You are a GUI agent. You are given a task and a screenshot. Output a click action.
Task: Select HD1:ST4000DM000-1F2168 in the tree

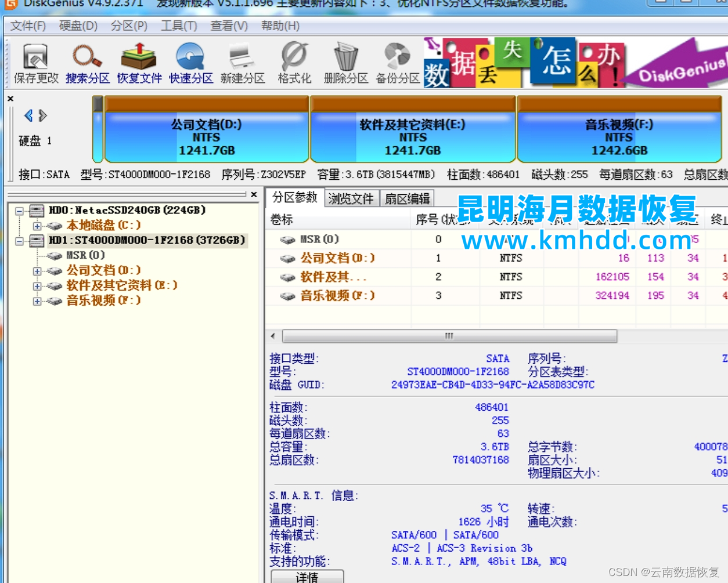coord(147,240)
